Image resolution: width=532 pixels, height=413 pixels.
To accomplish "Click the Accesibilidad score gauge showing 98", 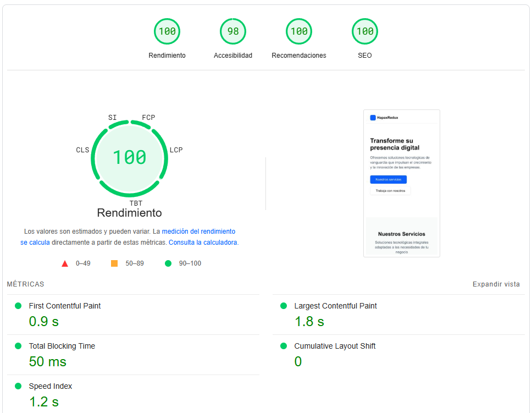I will [x=233, y=32].
